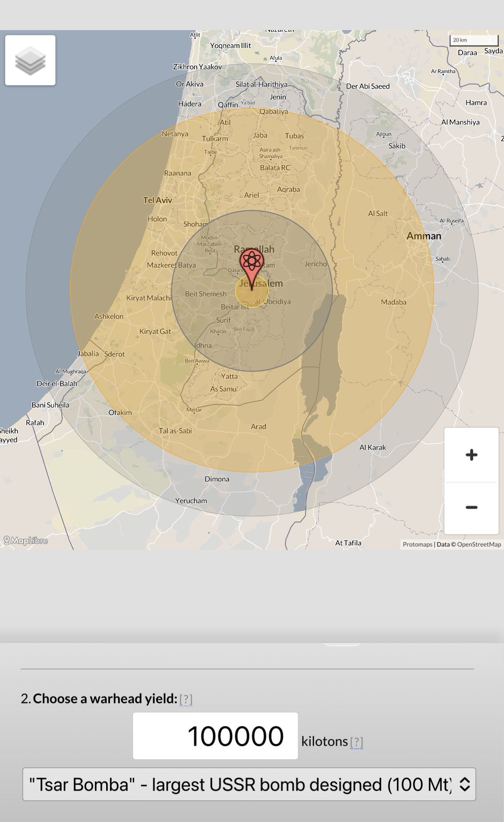Click the Hadera label
The height and width of the screenshot is (822, 504).
click(189, 104)
